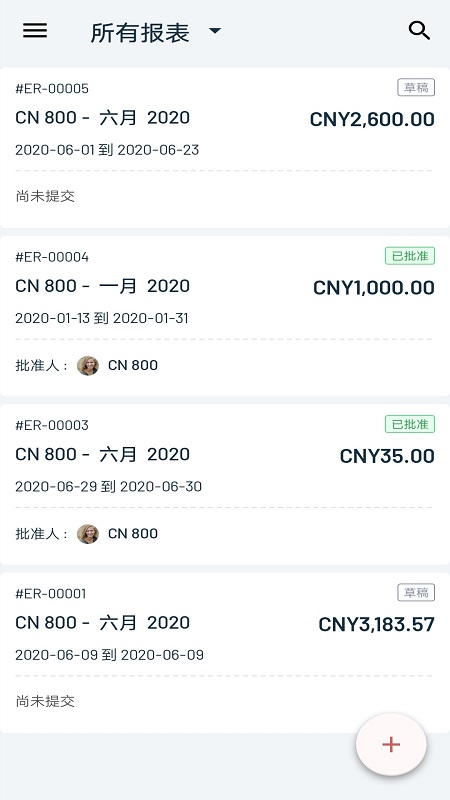
Task: Click the 已批准 badge on ER-00004
Action: pyautogui.click(x=410, y=256)
